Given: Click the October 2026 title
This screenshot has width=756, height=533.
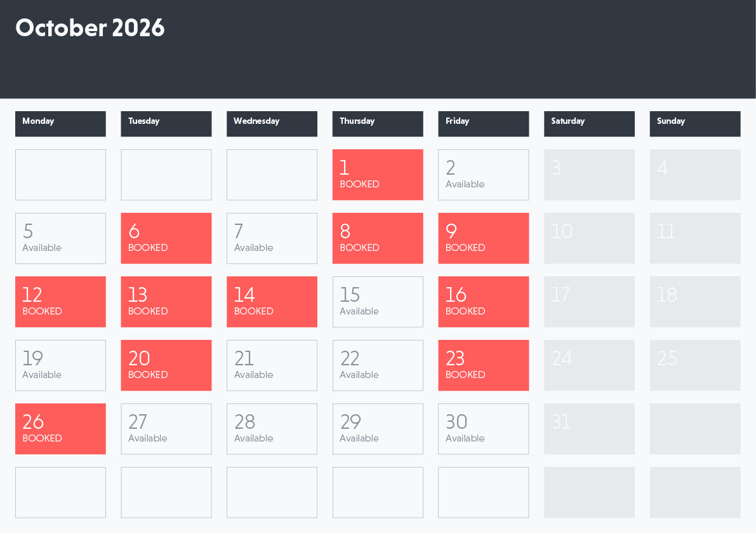Looking at the screenshot, I should pyautogui.click(x=90, y=29).
